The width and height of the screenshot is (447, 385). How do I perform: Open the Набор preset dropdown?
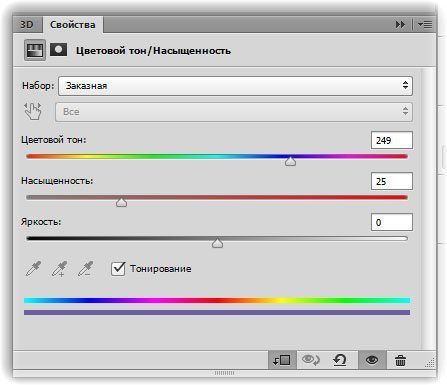coord(235,86)
